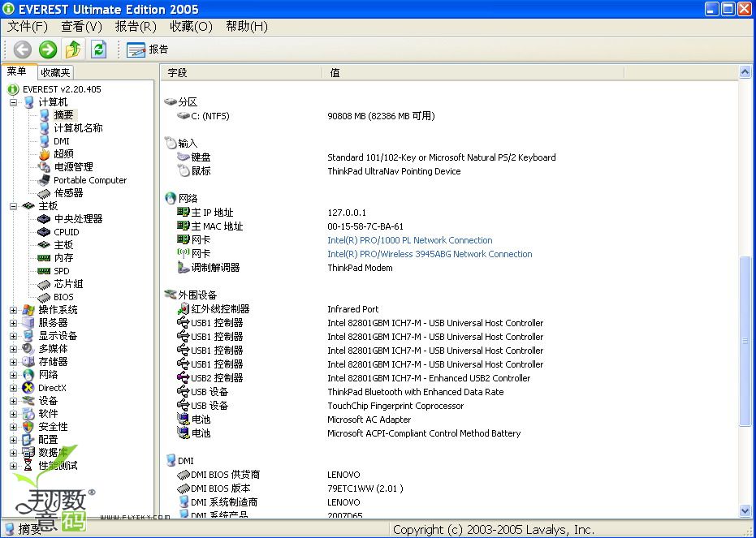Click scrollbar up arrow in details pane
Viewport: 756px width, 538px height.
tap(745, 72)
